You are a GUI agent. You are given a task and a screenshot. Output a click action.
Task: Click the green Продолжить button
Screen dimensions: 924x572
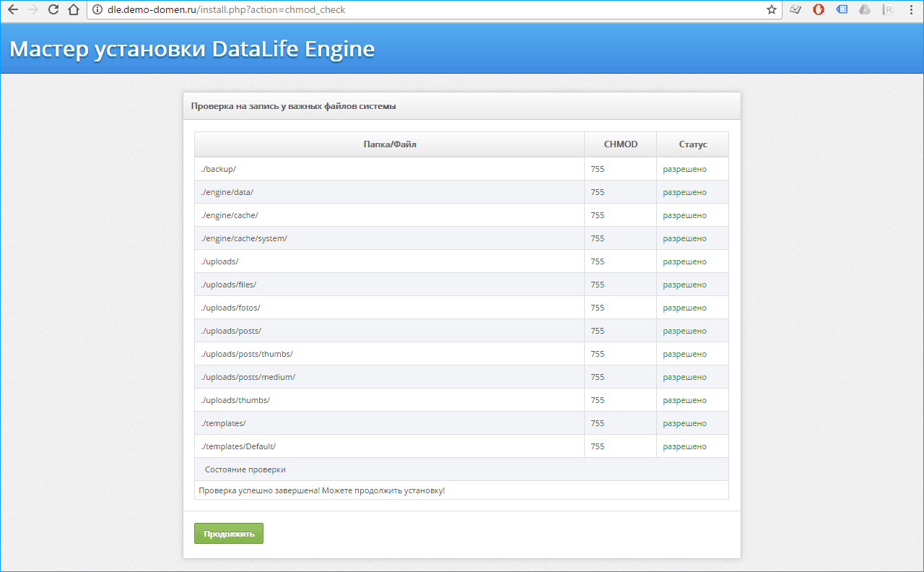[229, 534]
